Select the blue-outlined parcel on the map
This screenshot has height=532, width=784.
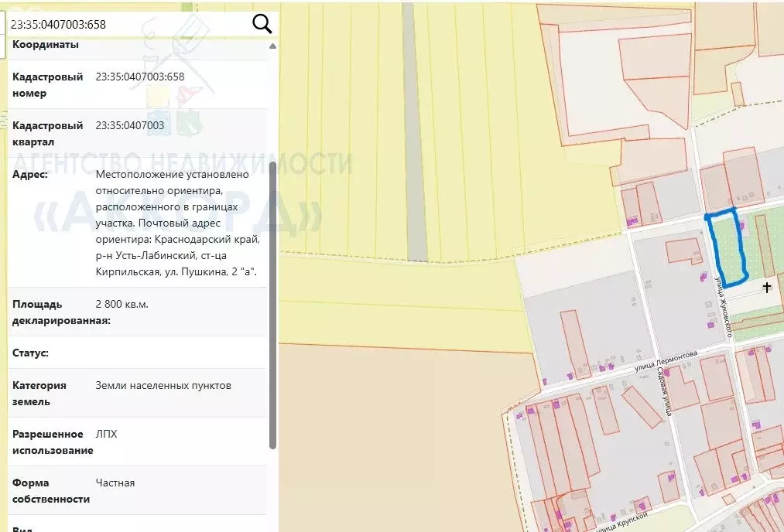(x=728, y=249)
